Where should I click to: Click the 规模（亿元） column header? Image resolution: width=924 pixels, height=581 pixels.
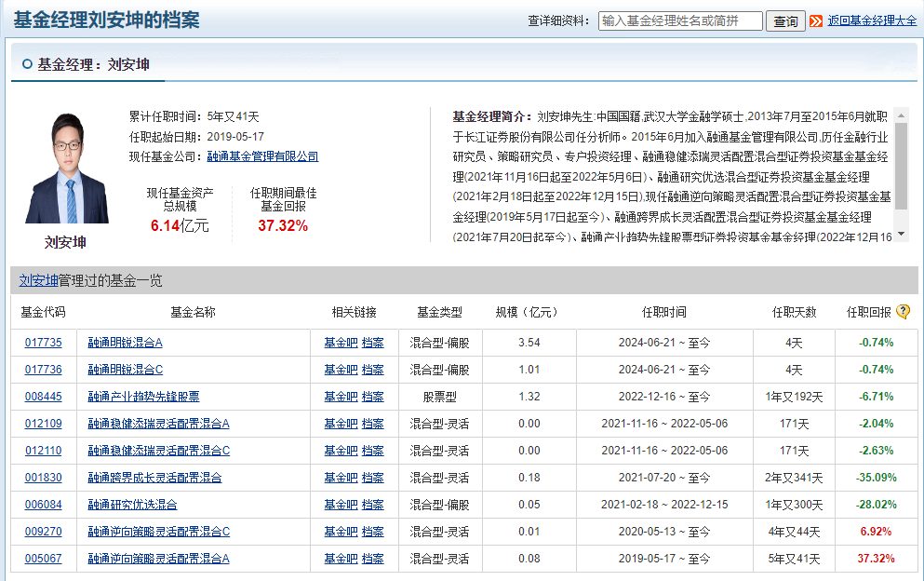pyautogui.click(x=529, y=312)
